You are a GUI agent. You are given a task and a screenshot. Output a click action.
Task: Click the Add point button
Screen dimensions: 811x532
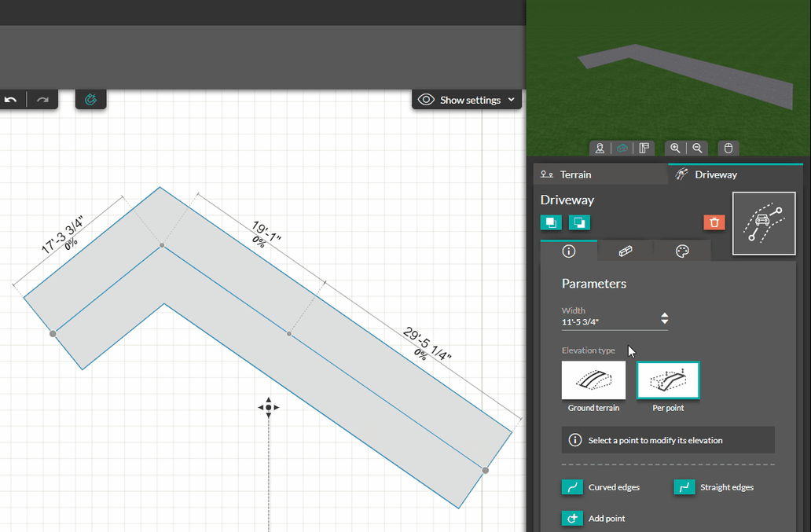pos(572,518)
